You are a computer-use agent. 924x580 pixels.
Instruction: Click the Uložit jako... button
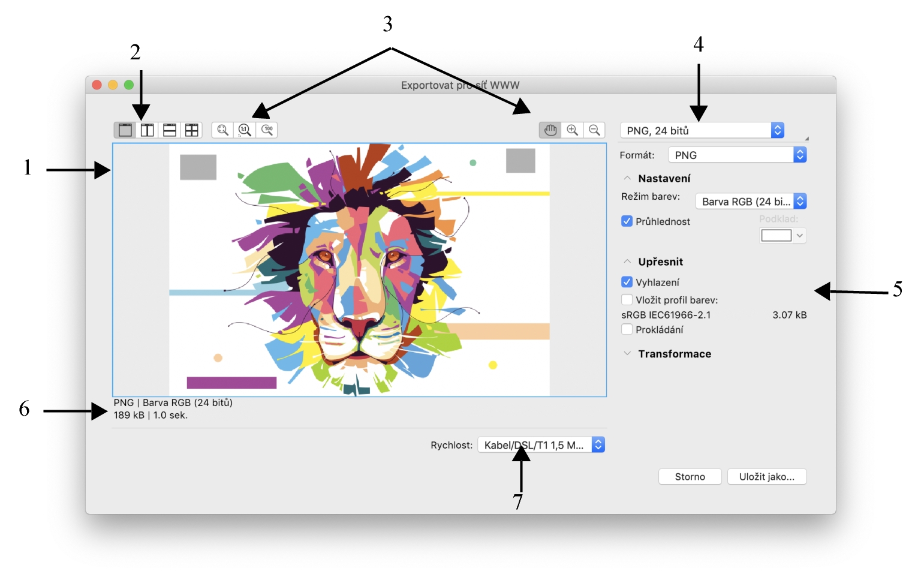(x=766, y=477)
